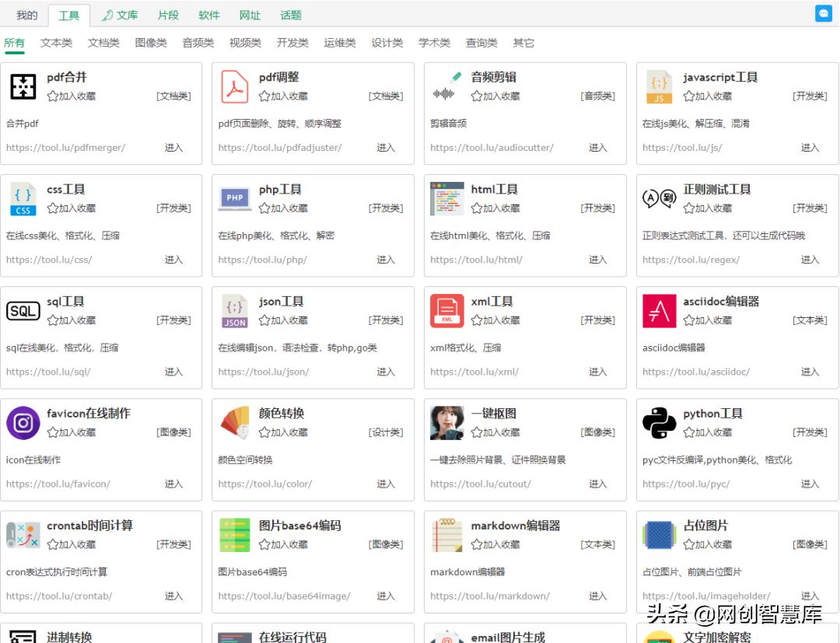Enter html工具 using its 进入 link
Viewport: 840px width, 643px height.
point(597,259)
